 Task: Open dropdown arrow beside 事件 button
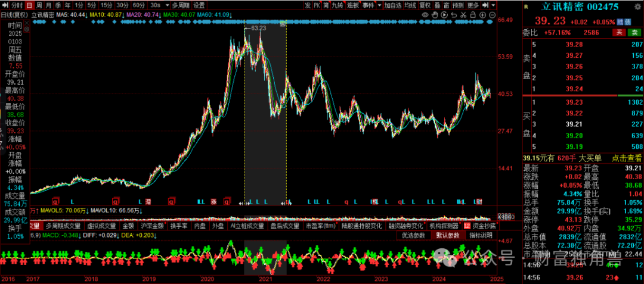pyautogui.click(x=379, y=5)
